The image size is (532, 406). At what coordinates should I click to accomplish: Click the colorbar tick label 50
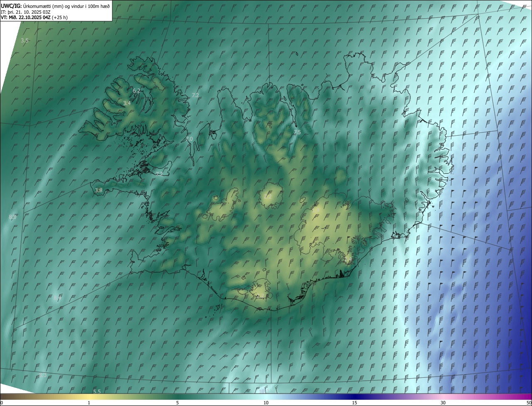tap(529, 403)
